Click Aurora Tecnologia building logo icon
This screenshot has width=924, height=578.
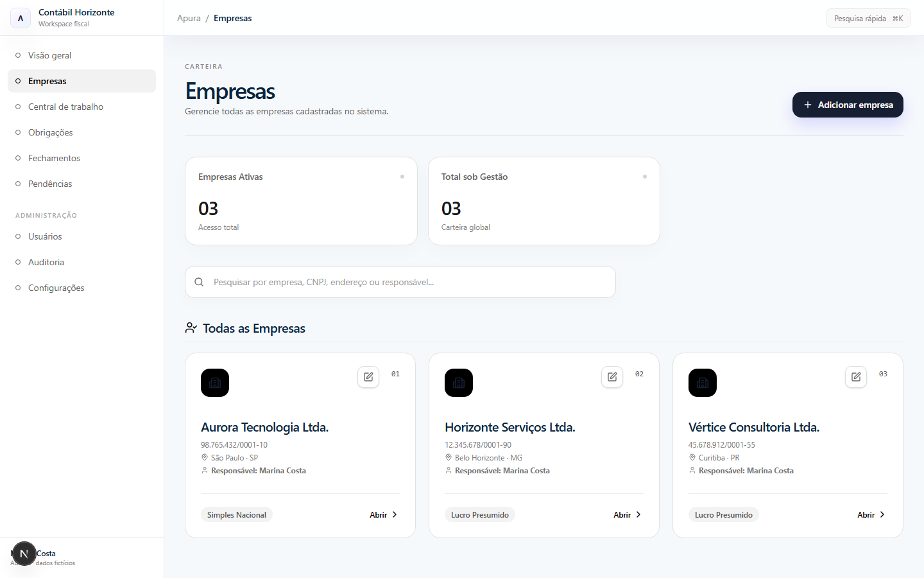215,383
